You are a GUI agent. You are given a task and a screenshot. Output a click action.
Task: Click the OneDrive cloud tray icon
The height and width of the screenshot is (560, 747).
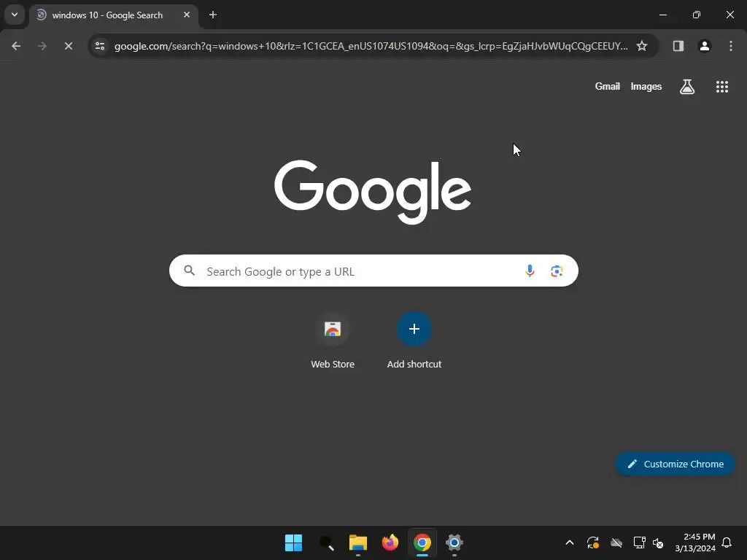coord(616,542)
